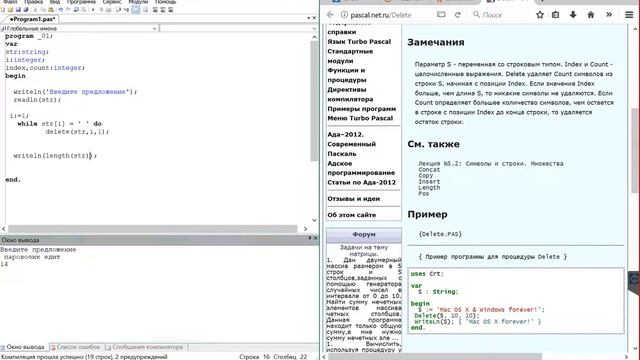
Task: Show site info for pascal.net.ru
Action: point(344,15)
